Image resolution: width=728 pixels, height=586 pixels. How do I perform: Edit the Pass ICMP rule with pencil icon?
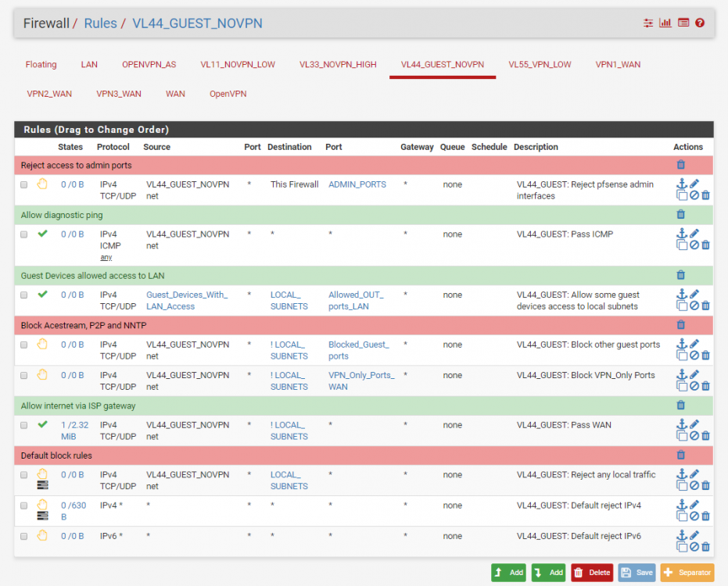point(694,234)
